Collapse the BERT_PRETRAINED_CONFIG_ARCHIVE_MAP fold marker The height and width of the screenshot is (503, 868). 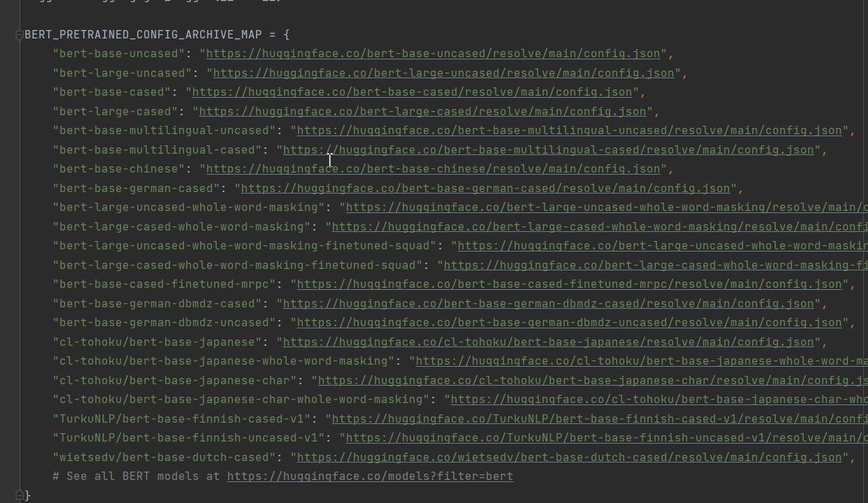coord(20,35)
